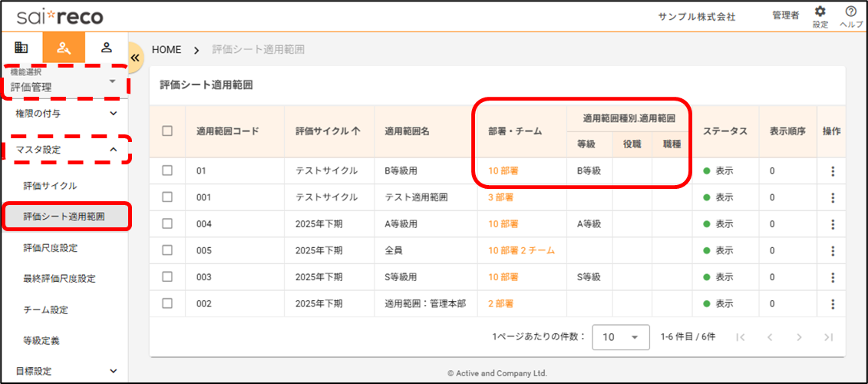This screenshot has height=384, width=868.
Task: Select 評価尺度設定 in the sidebar
Action: 50,248
